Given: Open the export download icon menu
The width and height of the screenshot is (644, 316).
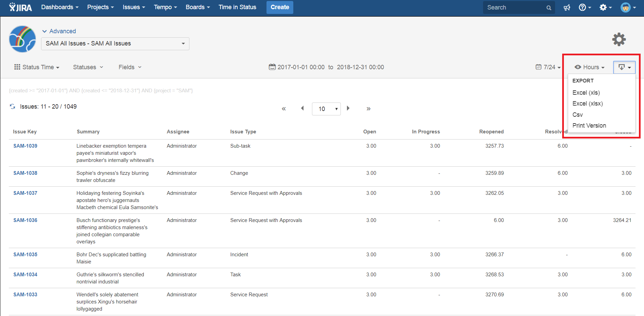Looking at the screenshot, I should click(x=624, y=67).
